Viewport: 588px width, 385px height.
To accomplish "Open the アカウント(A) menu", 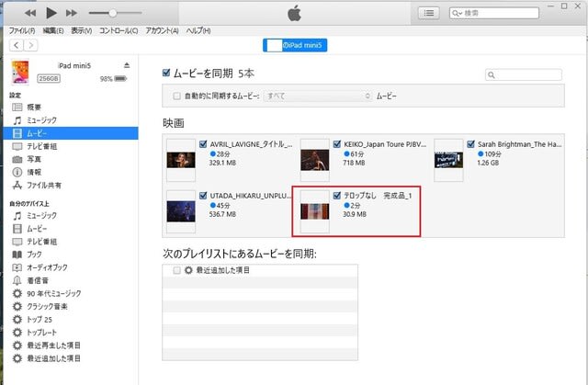I will pos(162,30).
